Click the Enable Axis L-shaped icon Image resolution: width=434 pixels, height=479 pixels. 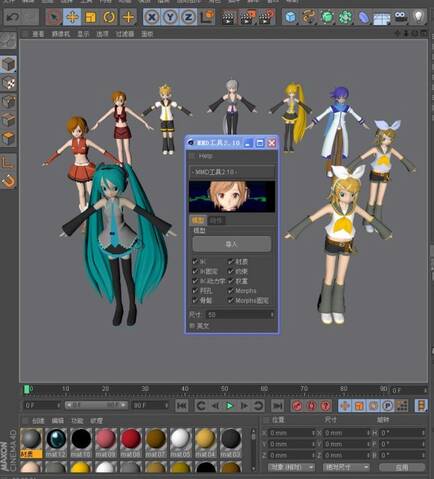(x=8, y=162)
